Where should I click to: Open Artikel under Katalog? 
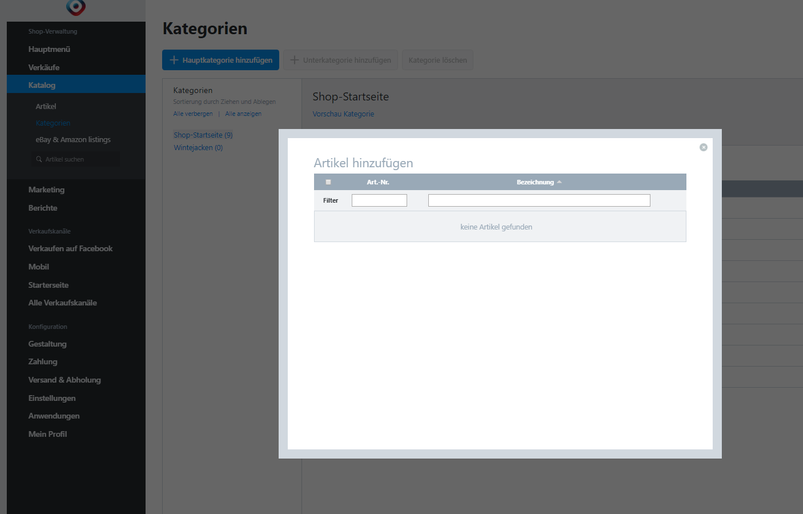[x=46, y=106]
